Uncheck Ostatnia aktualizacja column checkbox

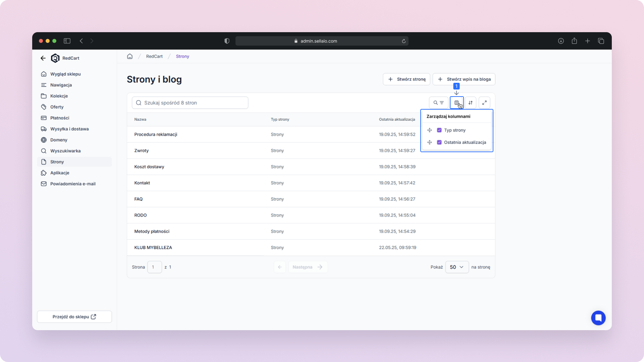(439, 142)
